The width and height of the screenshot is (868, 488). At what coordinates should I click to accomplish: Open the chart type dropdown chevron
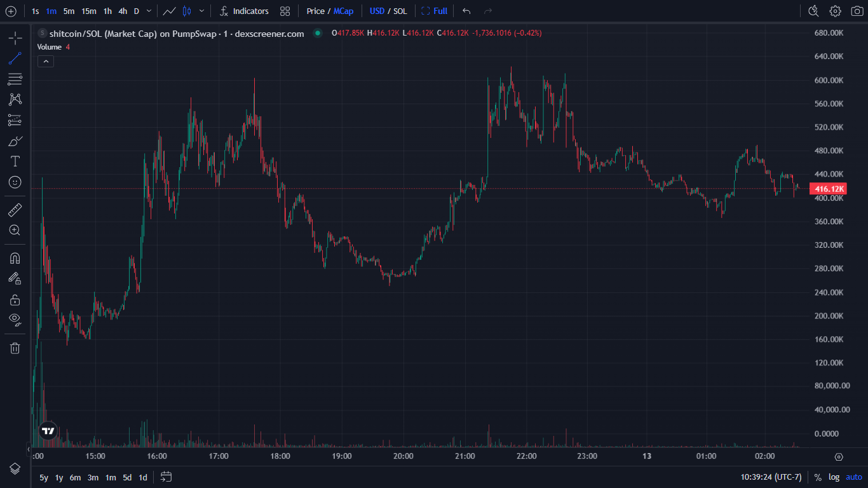[x=201, y=11]
